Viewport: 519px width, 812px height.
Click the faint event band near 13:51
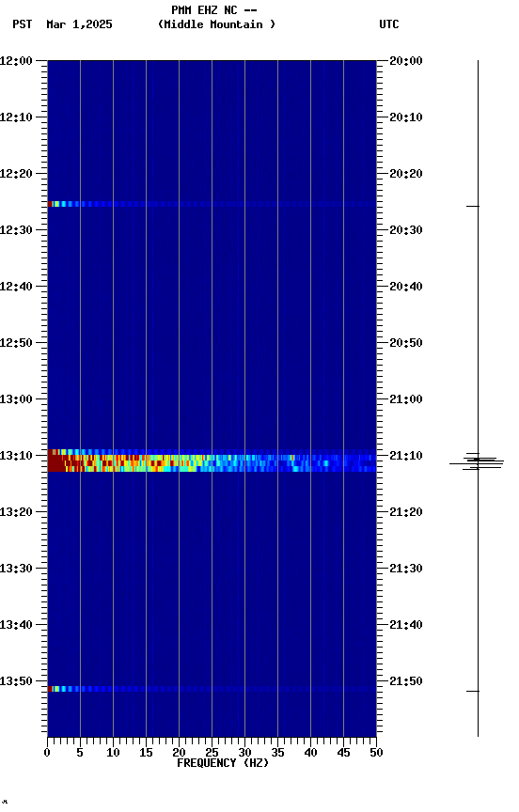tap(212, 689)
